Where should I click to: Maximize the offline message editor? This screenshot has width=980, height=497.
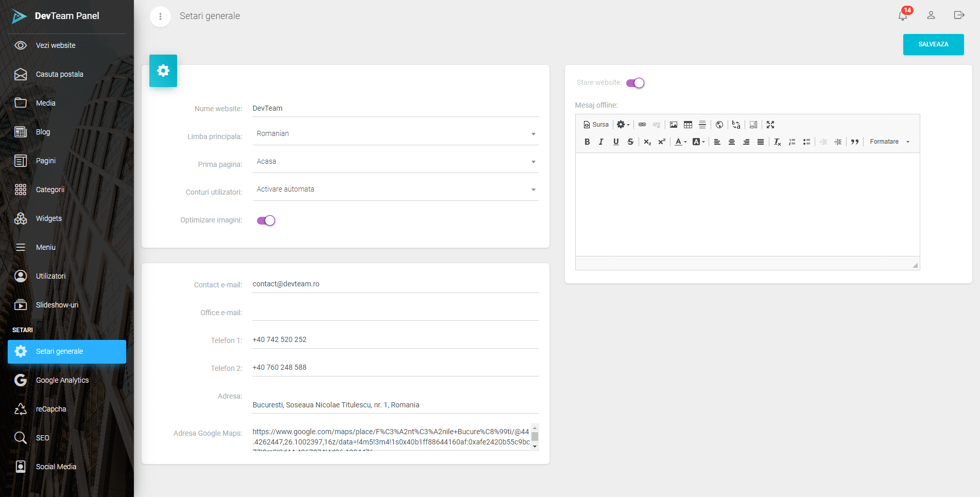[x=770, y=125]
